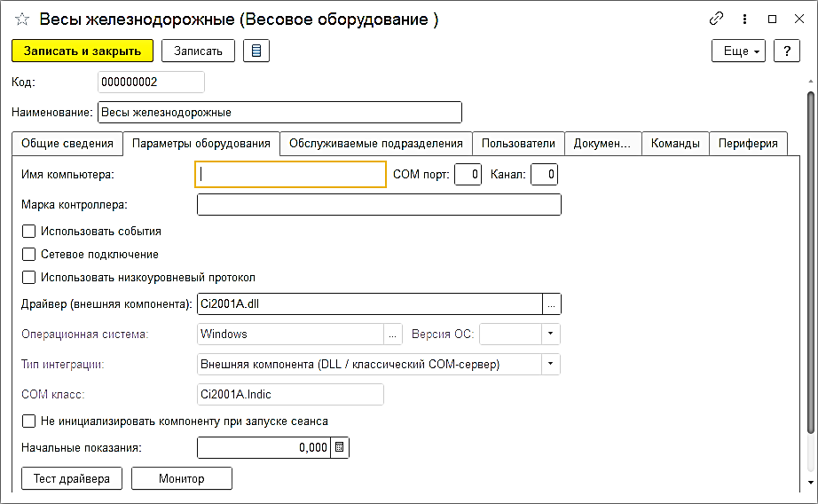Open the Периферия tab
The width and height of the screenshot is (818, 504).
point(748,144)
